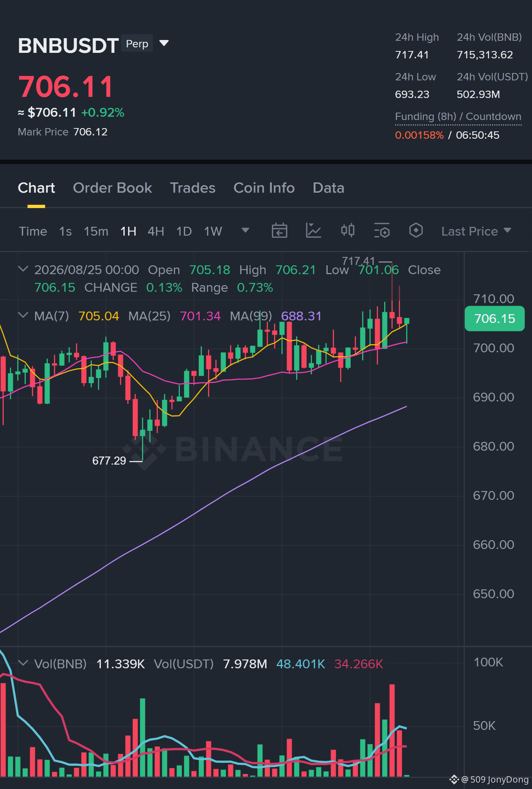Collapse the MA indicator legend
532x789 pixels.
click(x=23, y=315)
